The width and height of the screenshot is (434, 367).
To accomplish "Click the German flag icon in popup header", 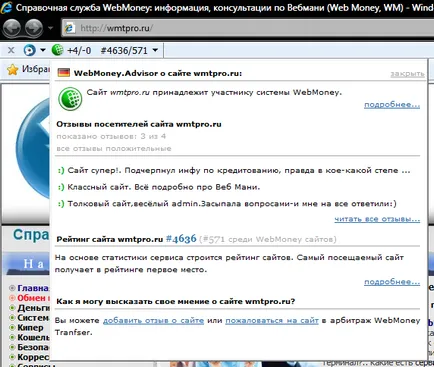I will (x=64, y=73).
